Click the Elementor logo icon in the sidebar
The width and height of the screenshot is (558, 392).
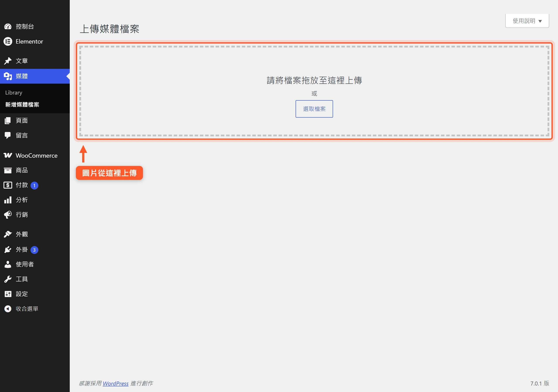pyautogui.click(x=8, y=42)
